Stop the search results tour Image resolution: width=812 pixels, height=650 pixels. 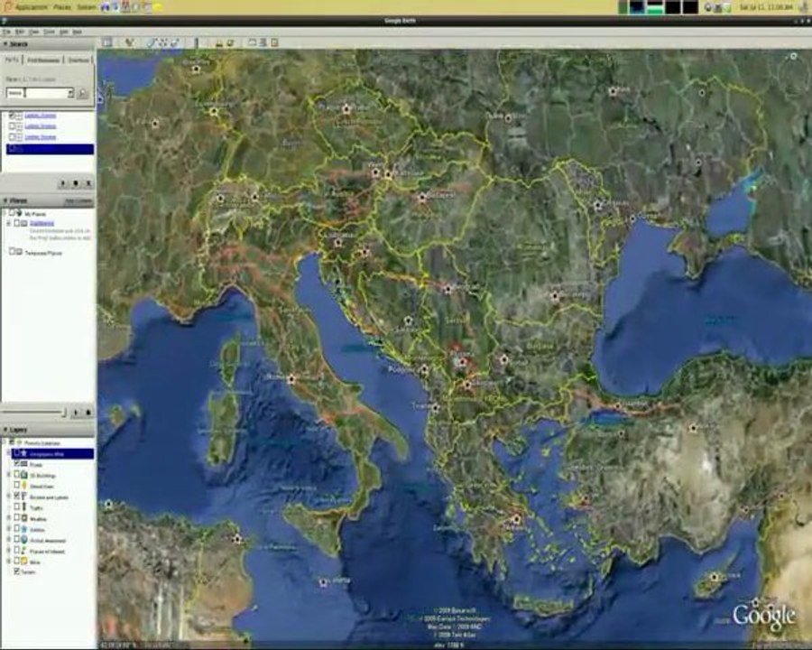76,183
